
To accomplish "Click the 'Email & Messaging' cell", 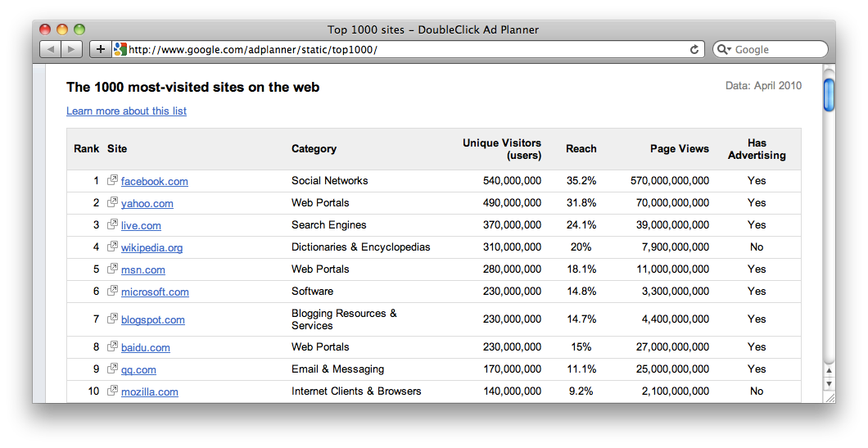I will pyautogui.click(x=337, y=369).
